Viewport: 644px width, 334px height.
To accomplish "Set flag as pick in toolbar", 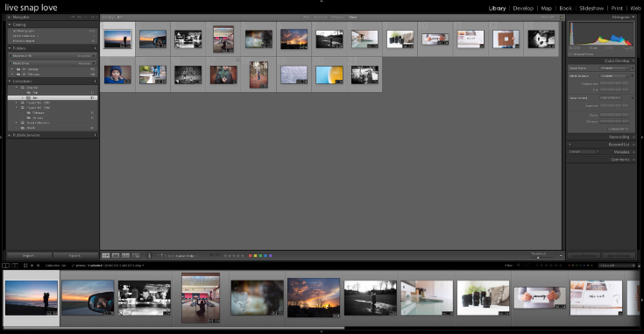I will [x=211, y=255].
